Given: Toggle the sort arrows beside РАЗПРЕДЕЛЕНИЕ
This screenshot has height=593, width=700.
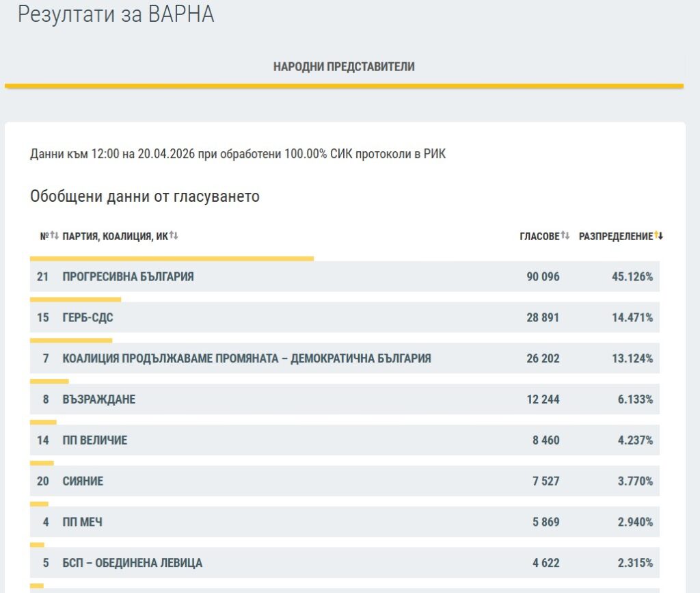Looking at the screenshot, I should (x=659, y=236).
